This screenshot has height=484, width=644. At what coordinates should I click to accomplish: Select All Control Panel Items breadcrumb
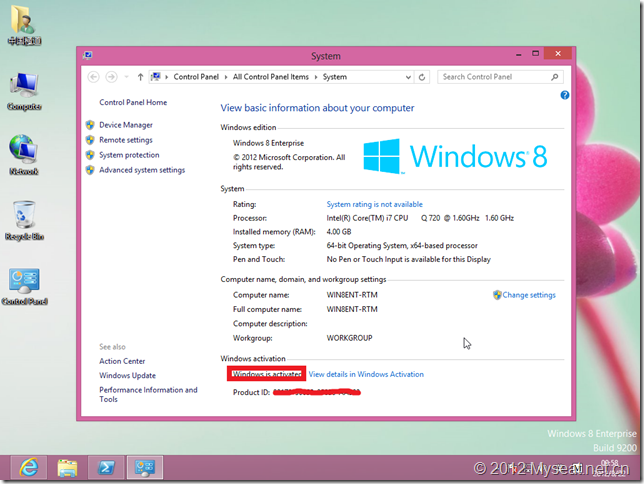tap(271, 77)
